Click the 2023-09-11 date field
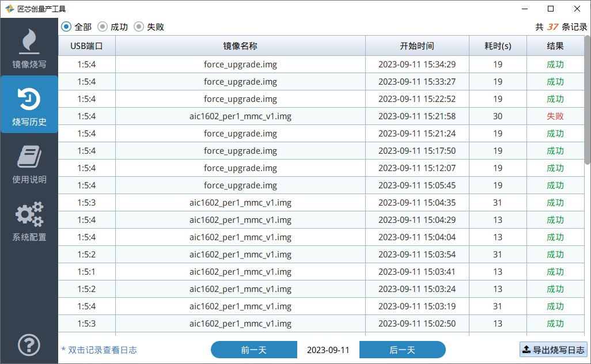 click(328, 350)
